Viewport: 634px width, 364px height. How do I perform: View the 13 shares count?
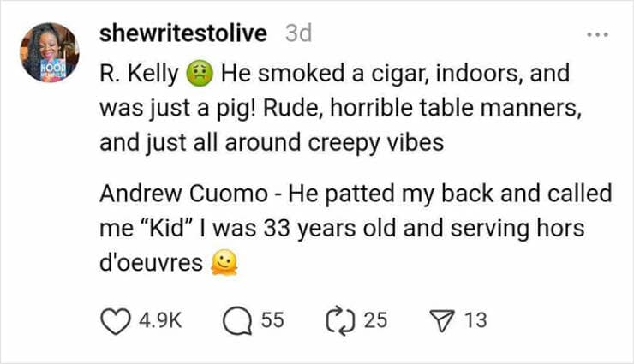tap(475, 320)
